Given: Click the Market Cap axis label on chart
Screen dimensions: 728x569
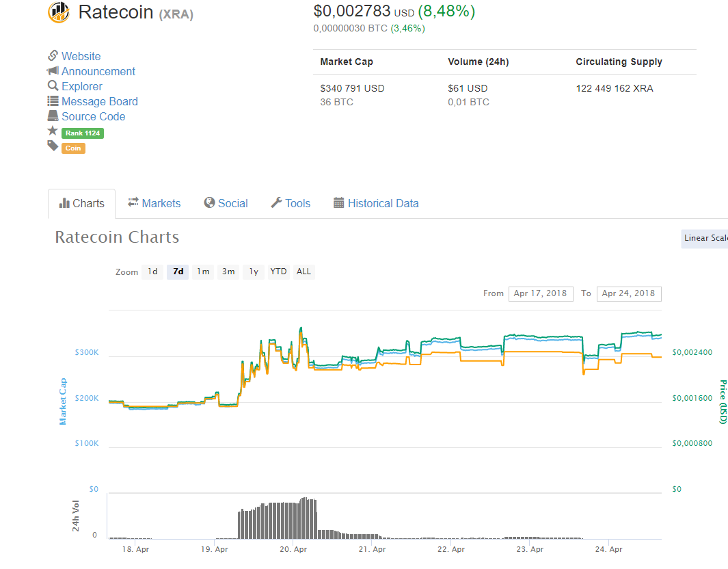Looking at the screenshot, I should [63, 401].
